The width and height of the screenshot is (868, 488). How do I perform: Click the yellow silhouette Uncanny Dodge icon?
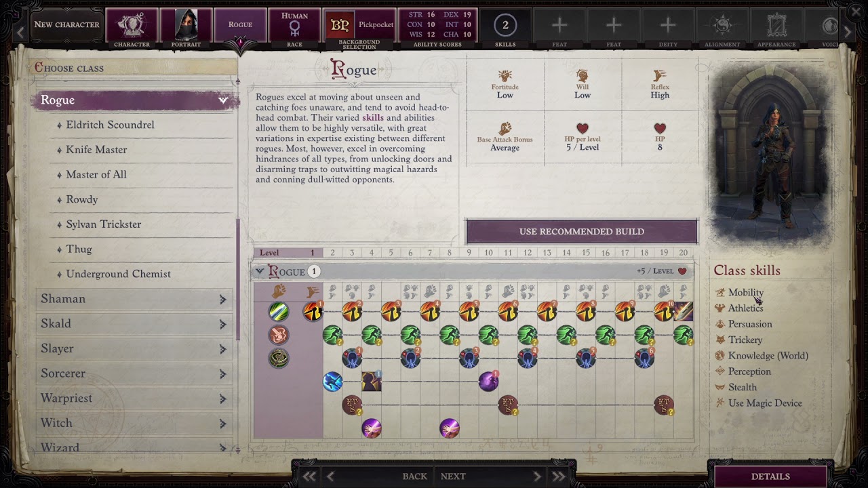tap(371, 382)
